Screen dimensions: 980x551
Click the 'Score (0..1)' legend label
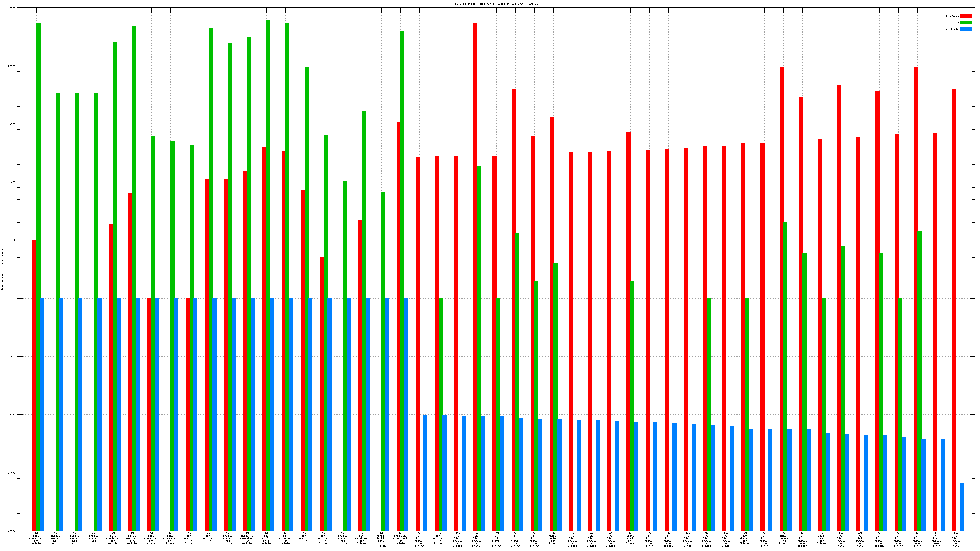949,29
